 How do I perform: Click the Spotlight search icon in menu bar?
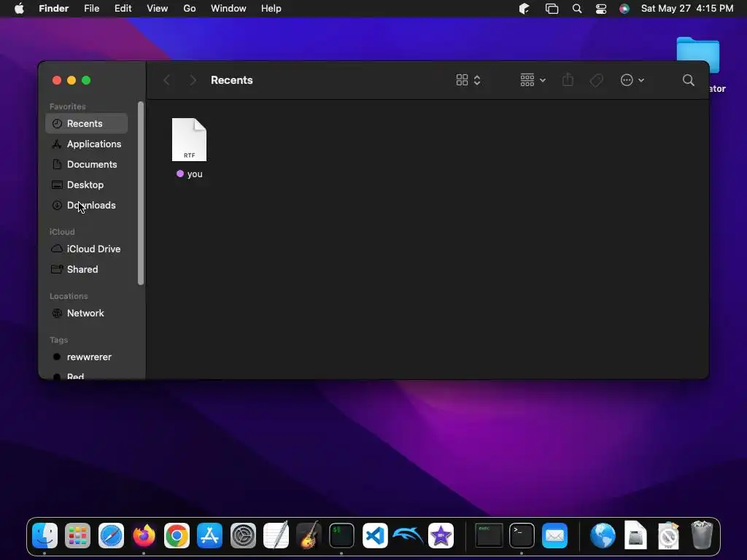click(577, 9)
